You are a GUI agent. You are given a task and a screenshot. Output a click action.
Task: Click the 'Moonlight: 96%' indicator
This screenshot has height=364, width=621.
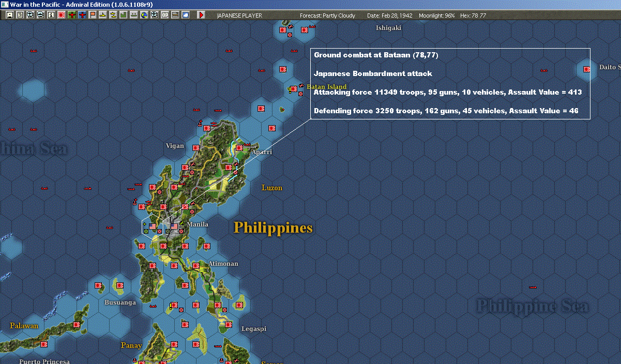(x=437, y=16)
